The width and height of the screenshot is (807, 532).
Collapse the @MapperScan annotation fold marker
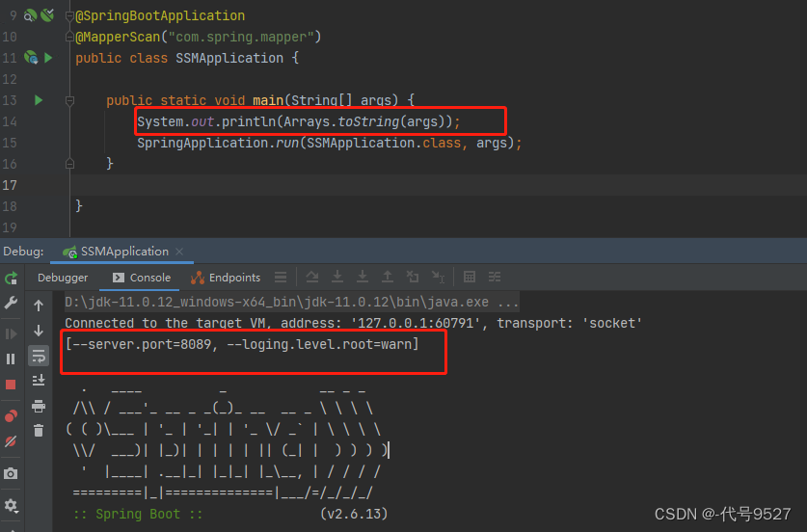point(69,37)
